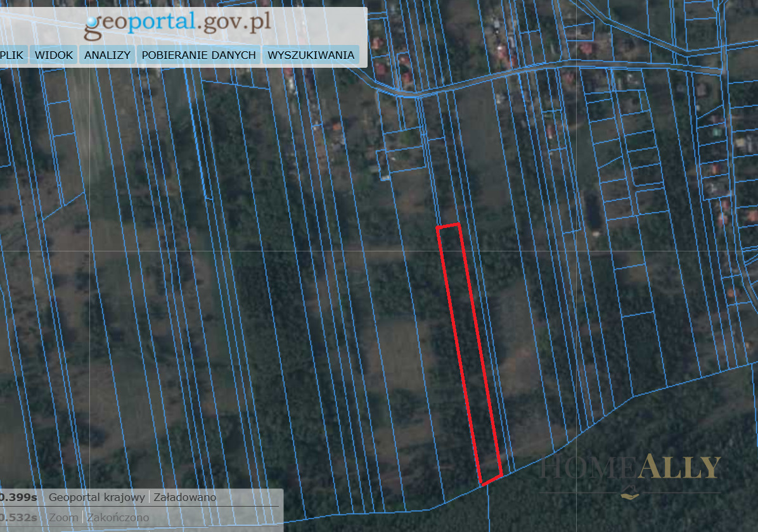
Task: Click the 0.532s zoom time value
Action: tap(18, 517)
